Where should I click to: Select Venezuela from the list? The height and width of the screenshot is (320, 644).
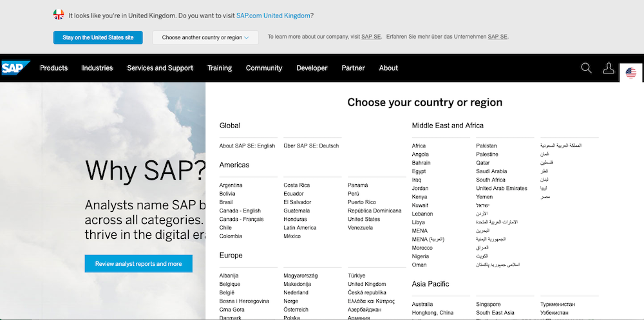tap(360, 227)
